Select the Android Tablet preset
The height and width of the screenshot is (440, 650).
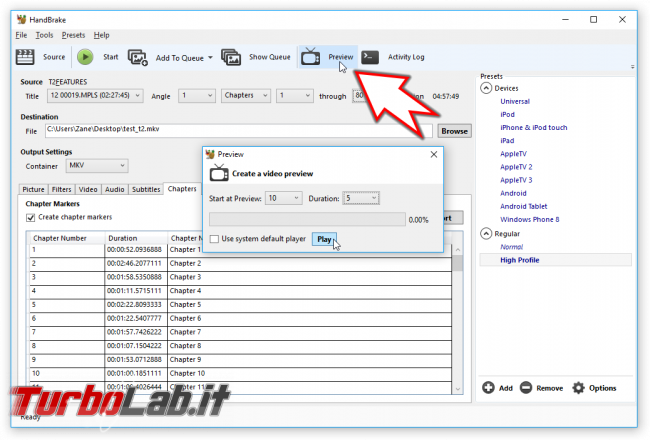524,206
